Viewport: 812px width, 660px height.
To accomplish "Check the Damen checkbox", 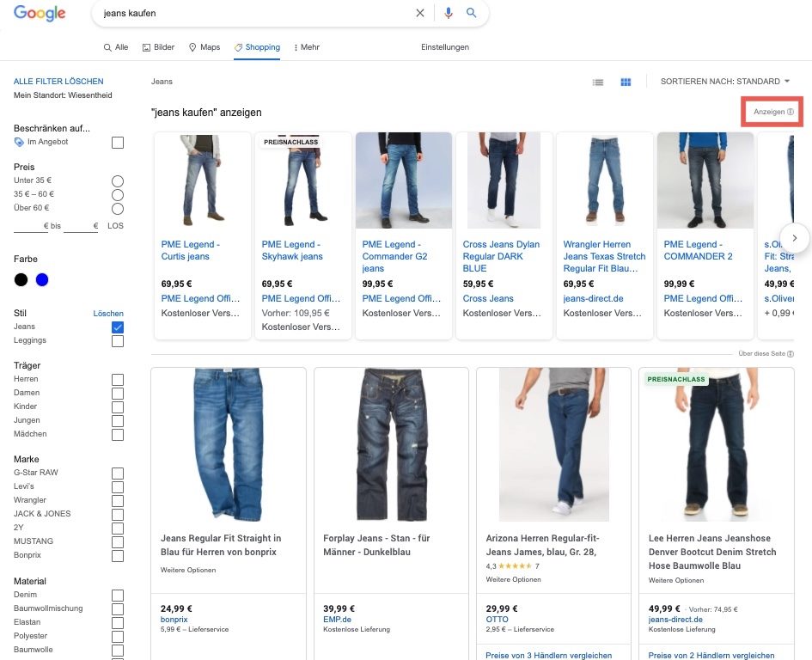I will 118,394.
